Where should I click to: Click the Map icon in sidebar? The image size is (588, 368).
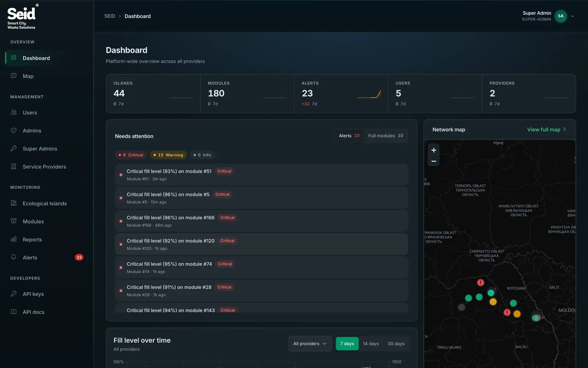pyautogui.click(x=14, y=76)
